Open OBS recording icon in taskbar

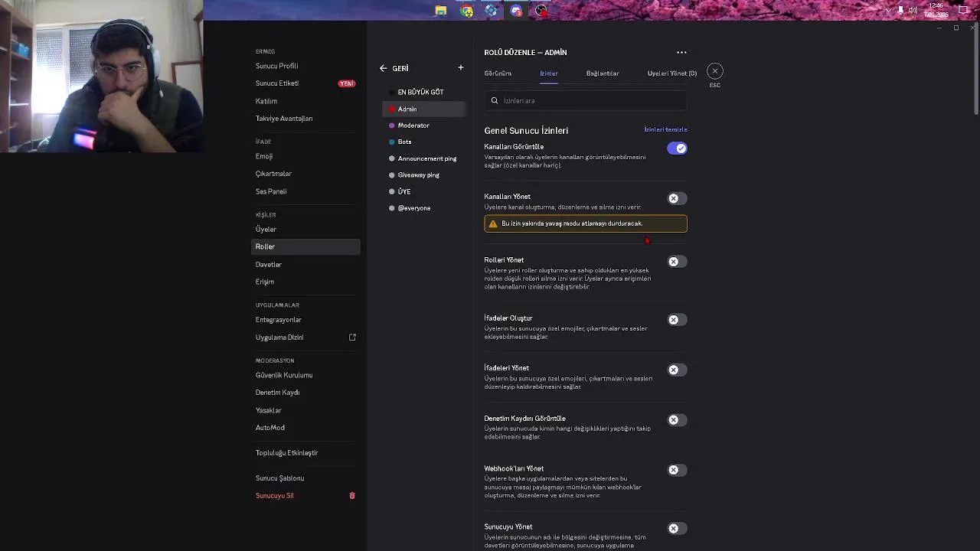pyautogui.click(x=541, y=11)
